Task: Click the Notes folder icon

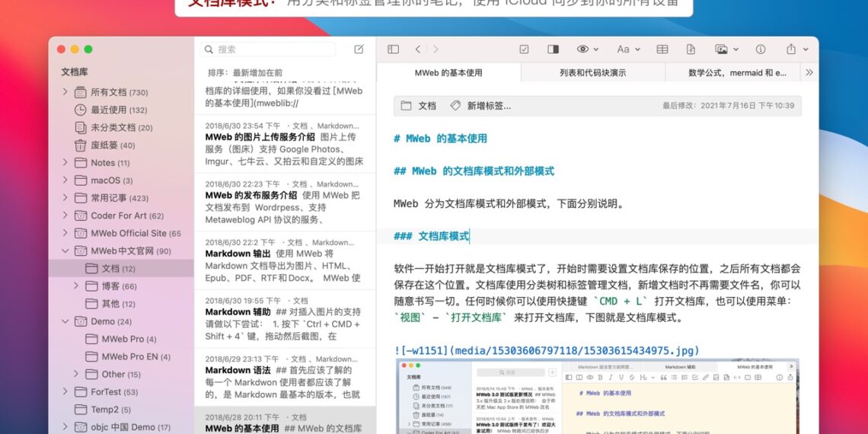Action: (81, 163)
